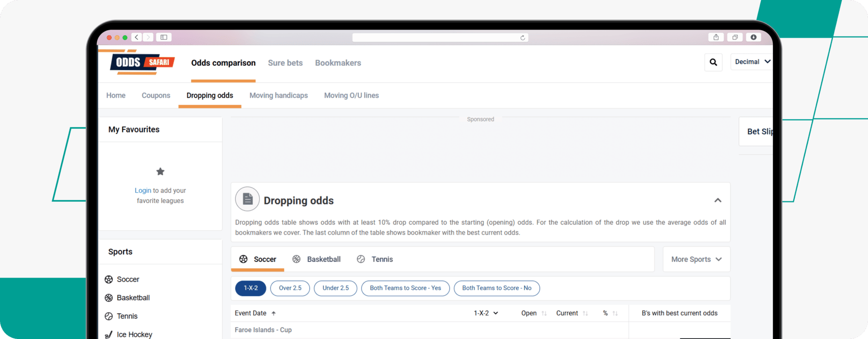
Task: Select the 1-X-2 market filter
Action: [x=250, y=288]
